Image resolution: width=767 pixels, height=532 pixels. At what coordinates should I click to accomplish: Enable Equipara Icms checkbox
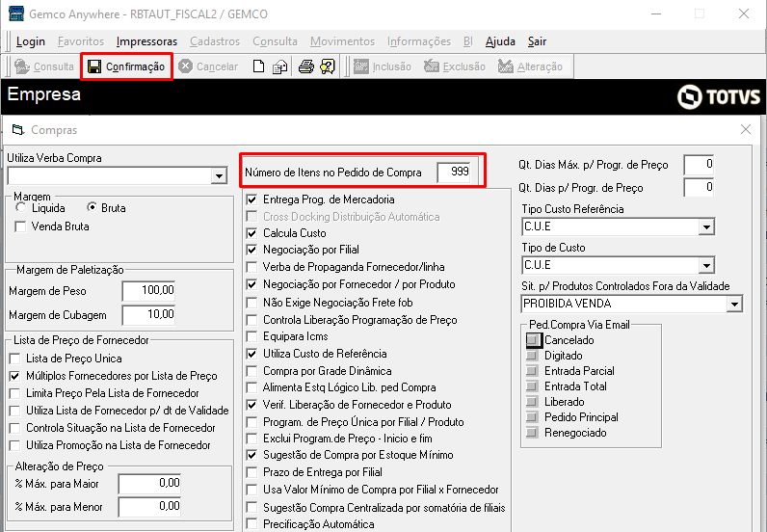click(x=251, y=336)
